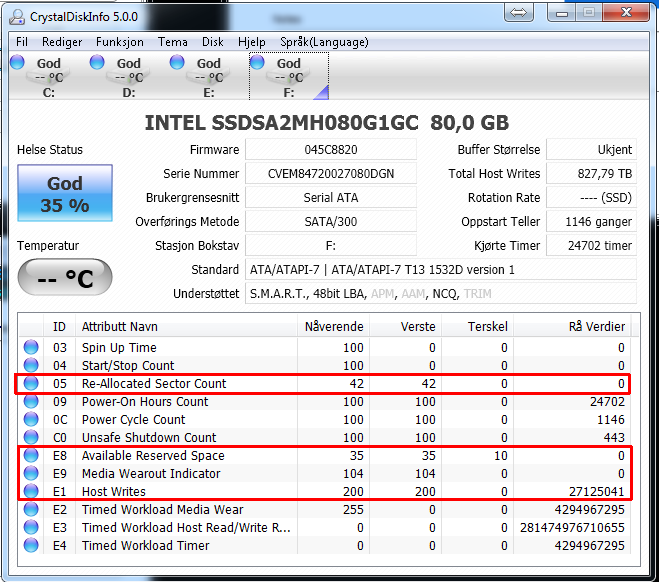Select the Power Cycle Count text
The image size is (659, 582).
[133, 419]
